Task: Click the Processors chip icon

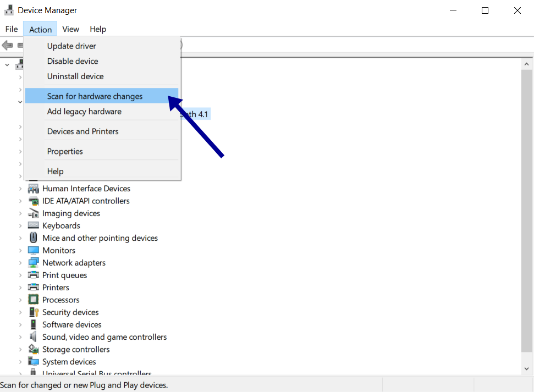Action: click(x=34, y=300)
